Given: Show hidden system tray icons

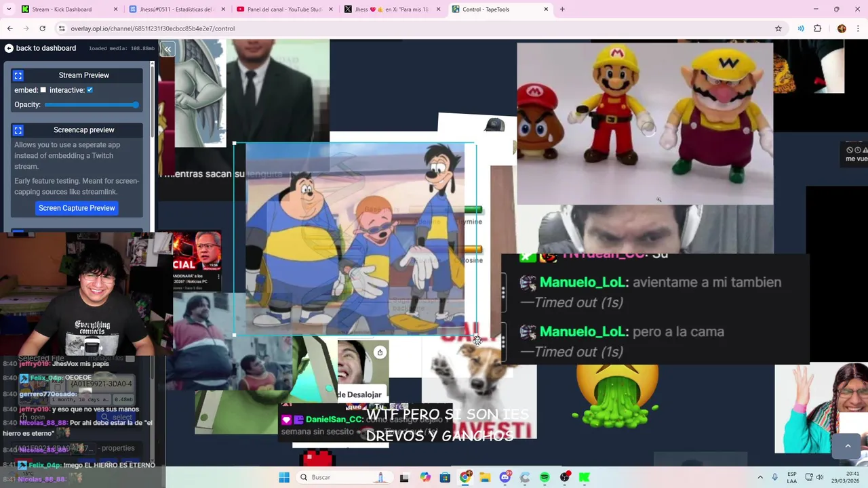Looking at the screenshot, I should (x=759, y=477).
